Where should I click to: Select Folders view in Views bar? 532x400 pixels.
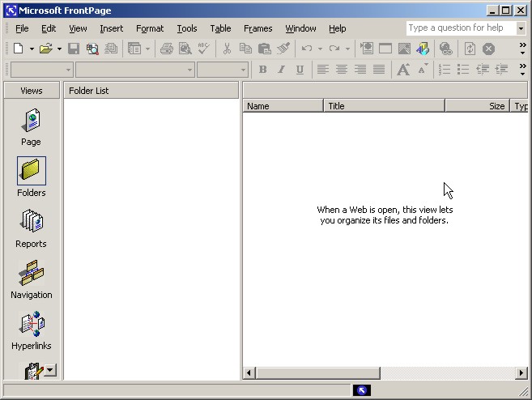tap(32, 177)
